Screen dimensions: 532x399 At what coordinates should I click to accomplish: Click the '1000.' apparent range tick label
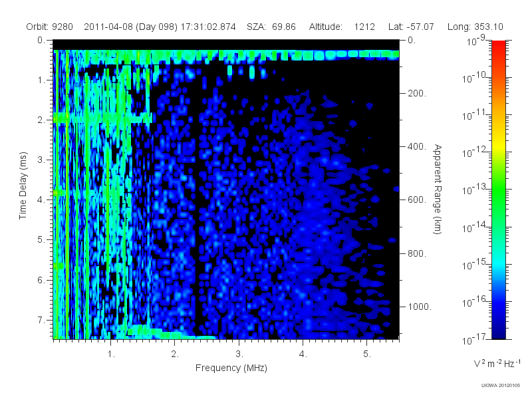click(x=420, y=307)
